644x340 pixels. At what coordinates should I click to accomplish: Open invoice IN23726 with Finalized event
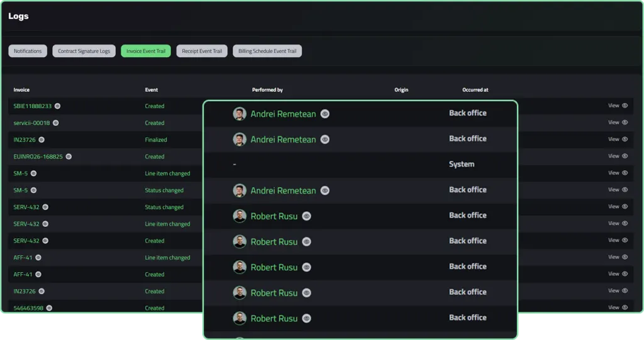(25, 140)
